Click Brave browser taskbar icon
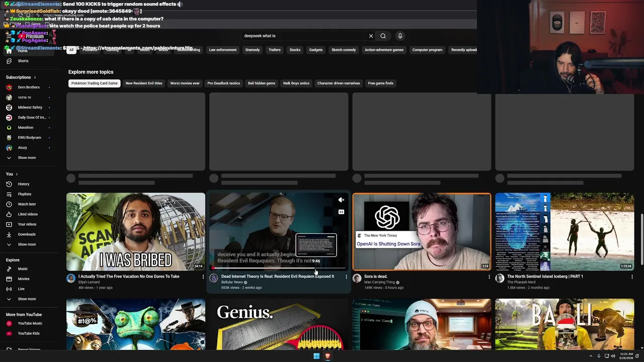Screen dimensions: 644x362 pos(328,356)
